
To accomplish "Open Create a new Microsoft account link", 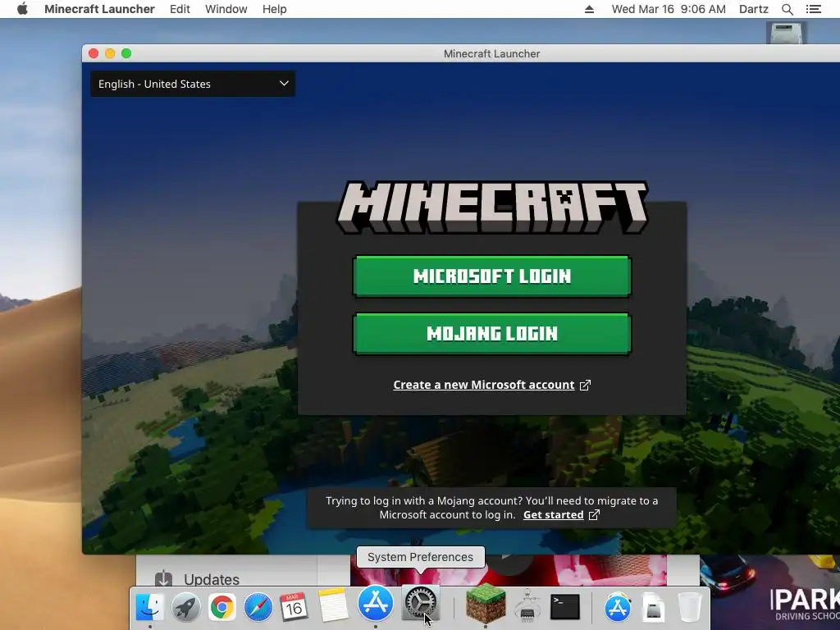I will pos(484,386).
